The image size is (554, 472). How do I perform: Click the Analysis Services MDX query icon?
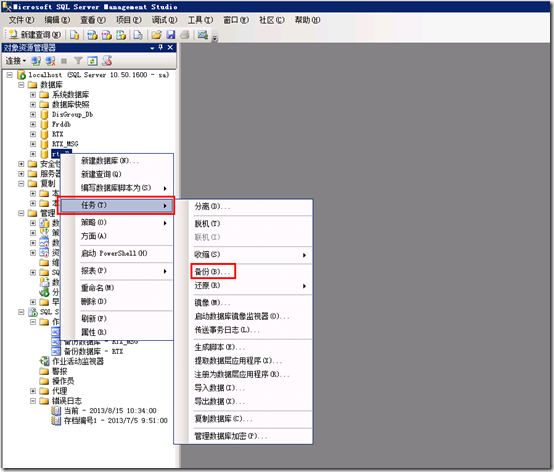tap(93, 35)
